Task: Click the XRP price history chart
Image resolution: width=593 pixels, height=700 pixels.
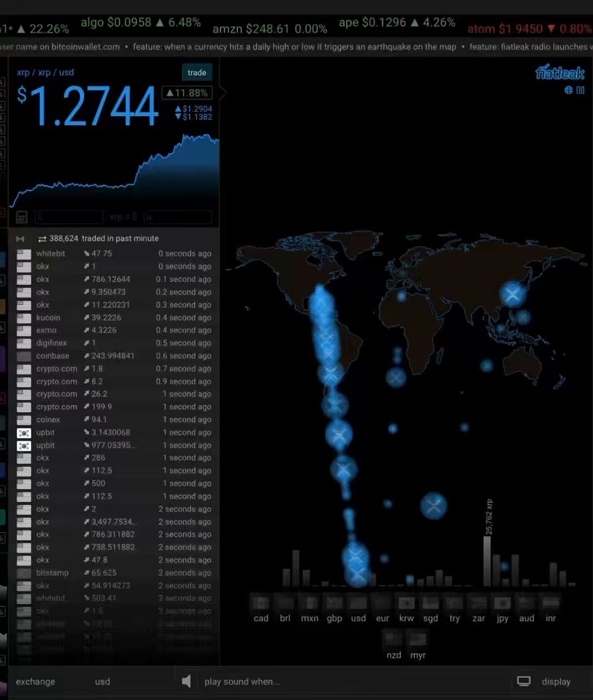Action: pos(114,171)
